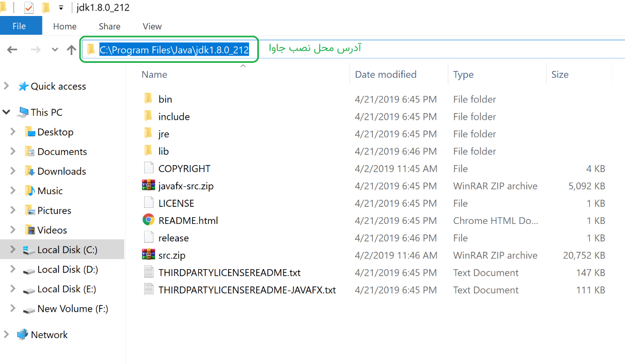
Task: Sort by Size column header
Action: coord(560,74)
